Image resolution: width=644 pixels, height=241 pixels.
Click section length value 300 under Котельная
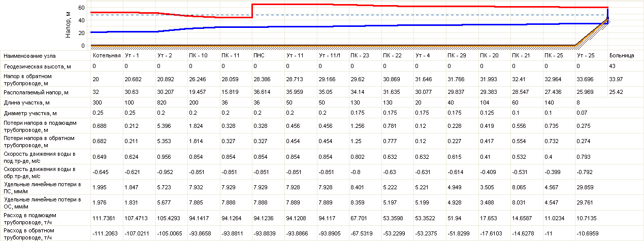coord(98,103)
